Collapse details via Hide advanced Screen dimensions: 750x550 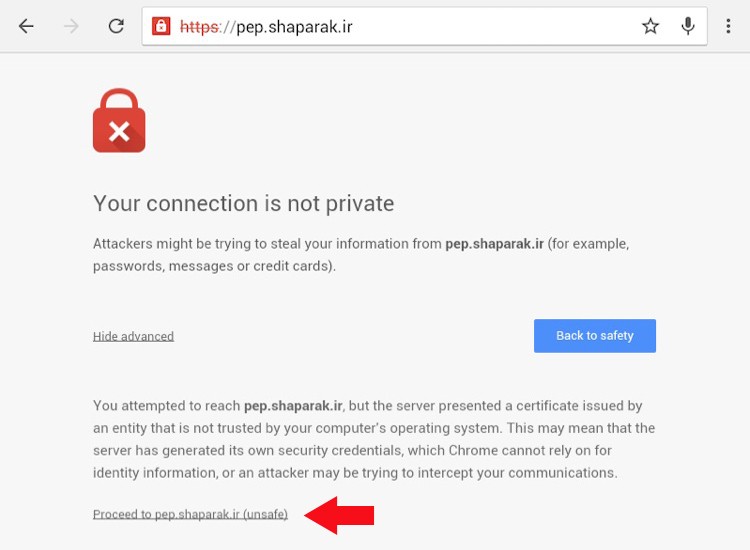[133, 336]
